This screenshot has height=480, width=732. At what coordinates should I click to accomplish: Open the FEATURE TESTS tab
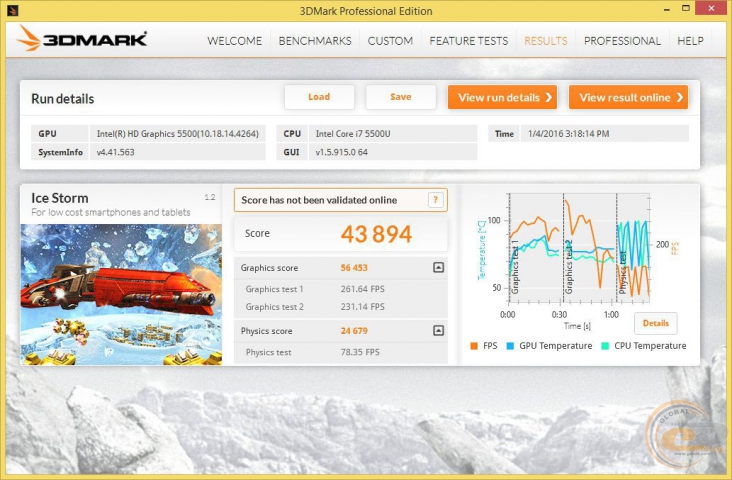(469, 41)
